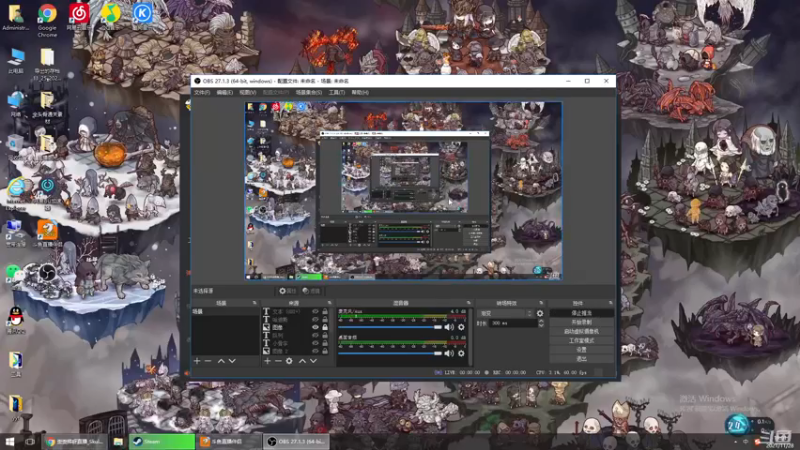
Task: Remove the selected source with the minus icon
Action: click(x=278, y=361)
